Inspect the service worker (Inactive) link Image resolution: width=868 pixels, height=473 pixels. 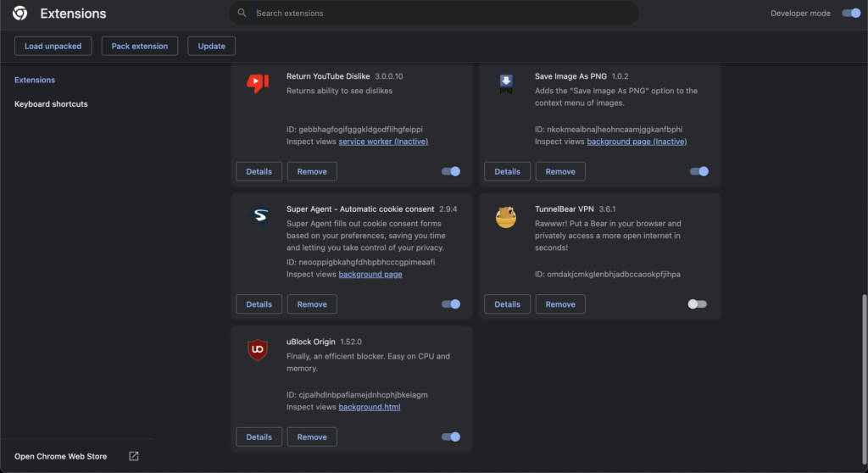point(383,142)
